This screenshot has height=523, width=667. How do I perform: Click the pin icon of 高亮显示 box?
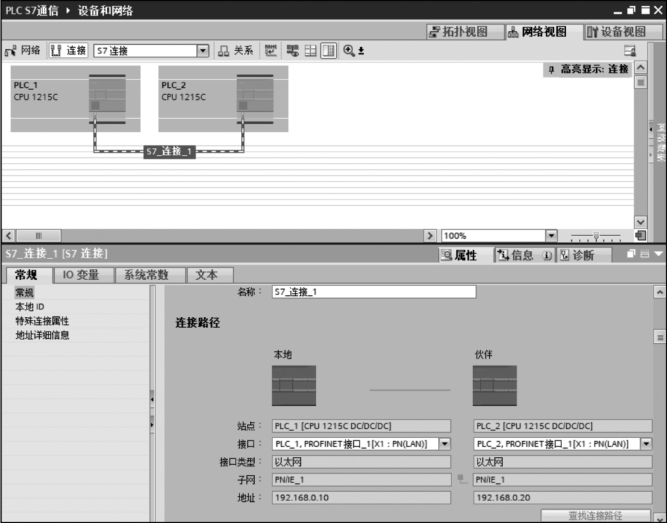click(552, 69)
